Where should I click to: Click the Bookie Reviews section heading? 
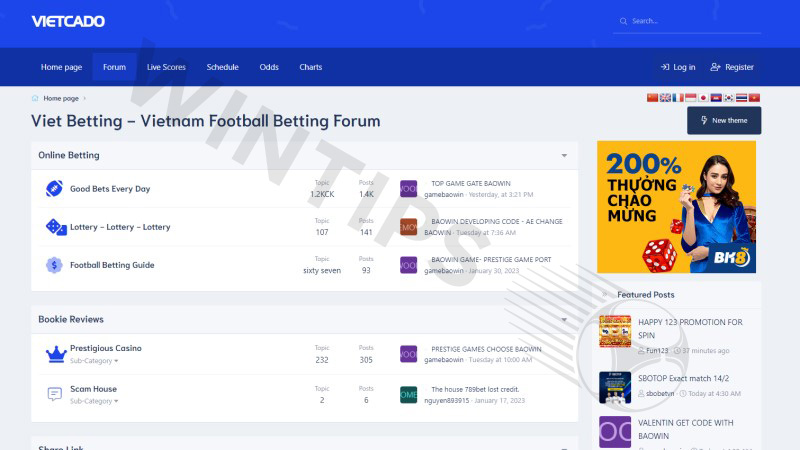point(71,319)
